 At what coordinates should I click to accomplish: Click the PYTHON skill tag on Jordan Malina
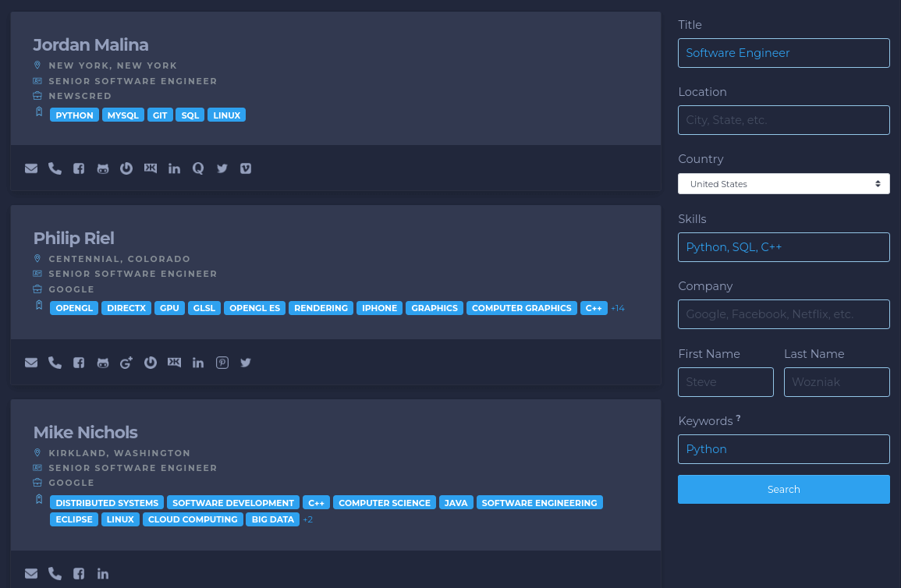pyautogui.click(x=74, y=115)
